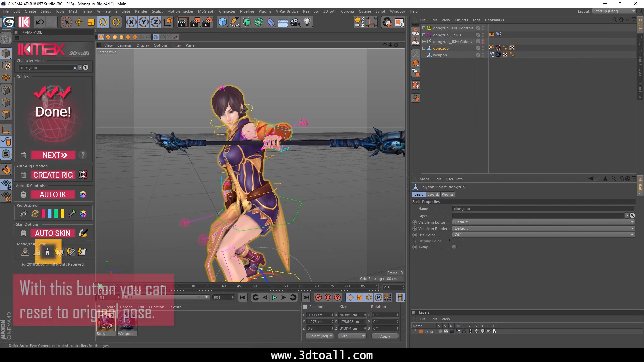This screenshot has height=362, width=644.
Task: Add a Cube primitive object
Action: click(x=222, y=22)
